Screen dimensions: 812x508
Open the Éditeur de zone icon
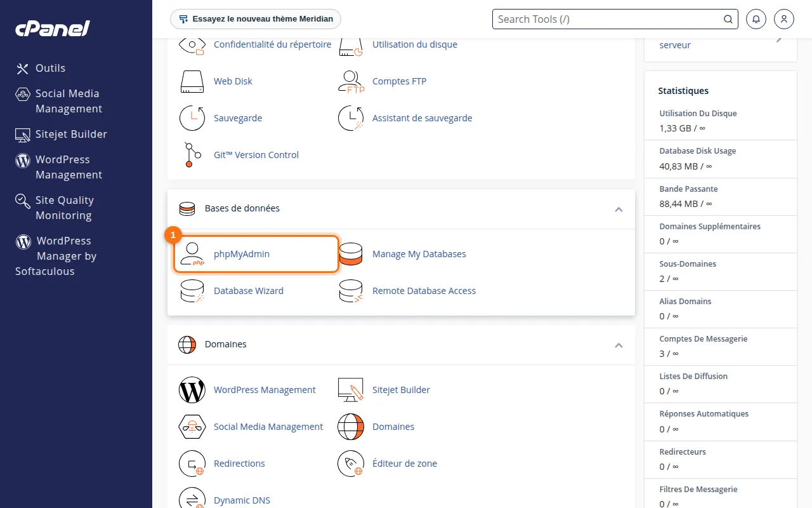351,464
